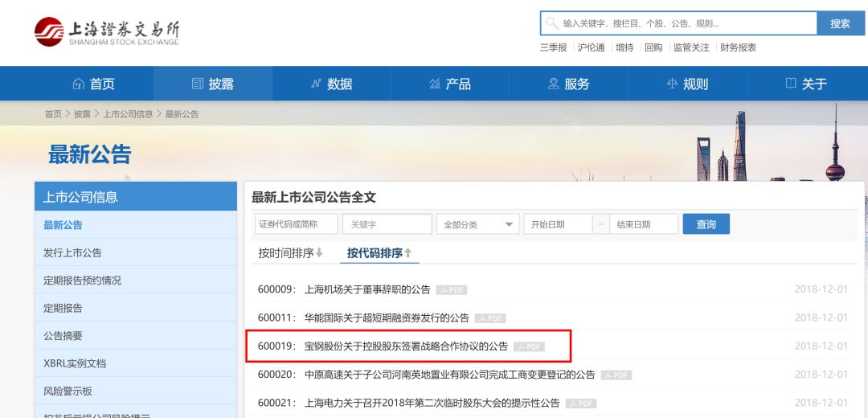Click the 回购 quick link
The height and width of the screenshot is (418, 868).
[653, 47]
